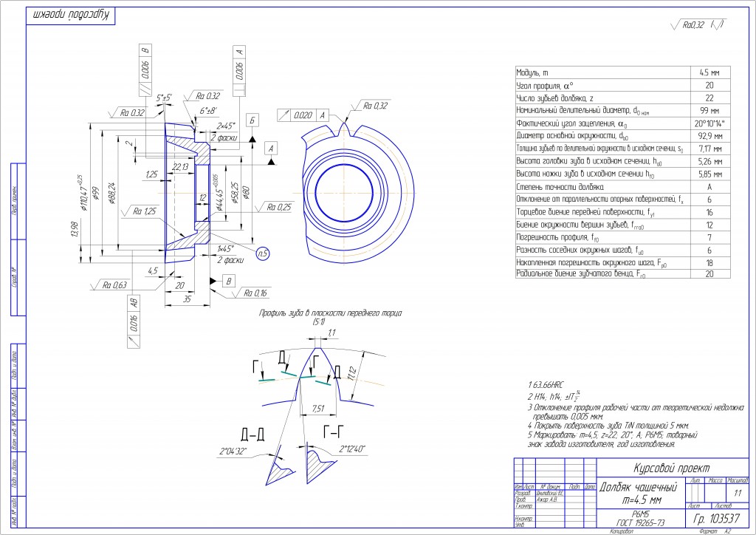The height and width of the screenshot is (535, 756).
Task: Click the 5°±5' angle annotation
Action: (x=164, y=98)
